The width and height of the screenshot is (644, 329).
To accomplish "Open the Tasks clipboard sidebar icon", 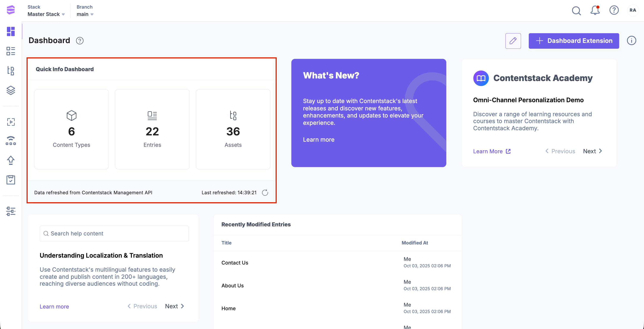I will pos(11,180).
